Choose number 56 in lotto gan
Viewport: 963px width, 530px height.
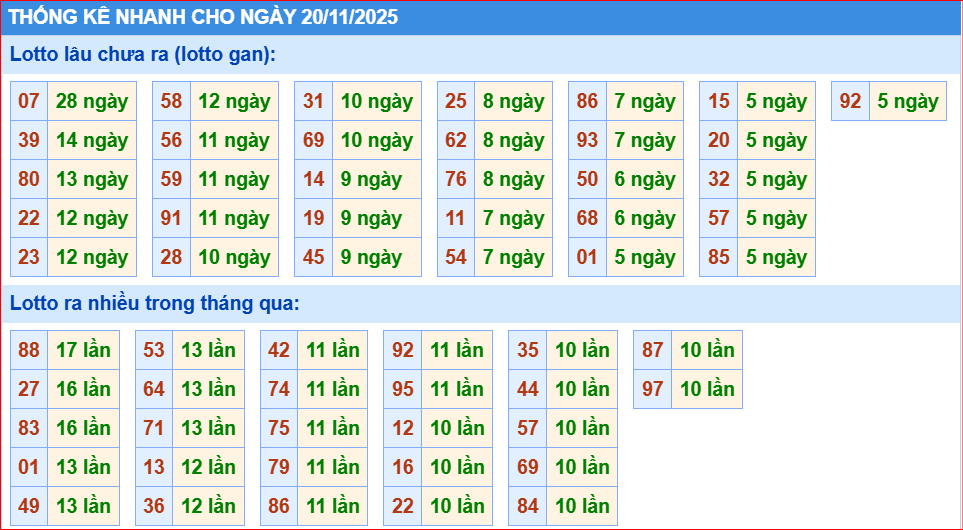point(171,141)
